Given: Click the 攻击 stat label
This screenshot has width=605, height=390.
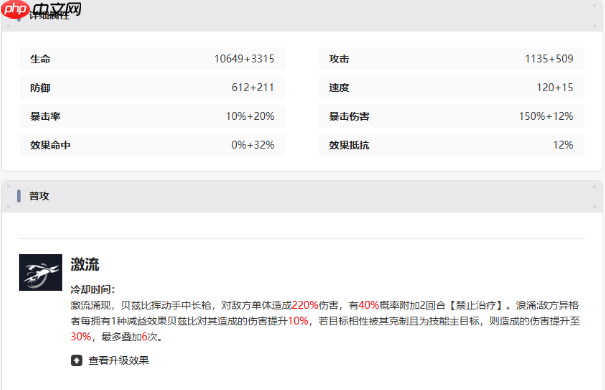Looking at the screenshot, I should click(x=339, y=59).
